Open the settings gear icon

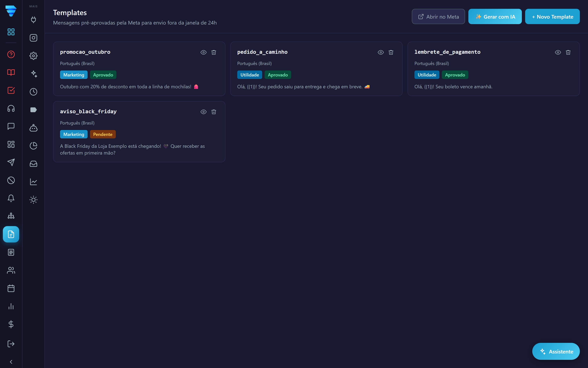pyautogui.click(x=33, y=56)
